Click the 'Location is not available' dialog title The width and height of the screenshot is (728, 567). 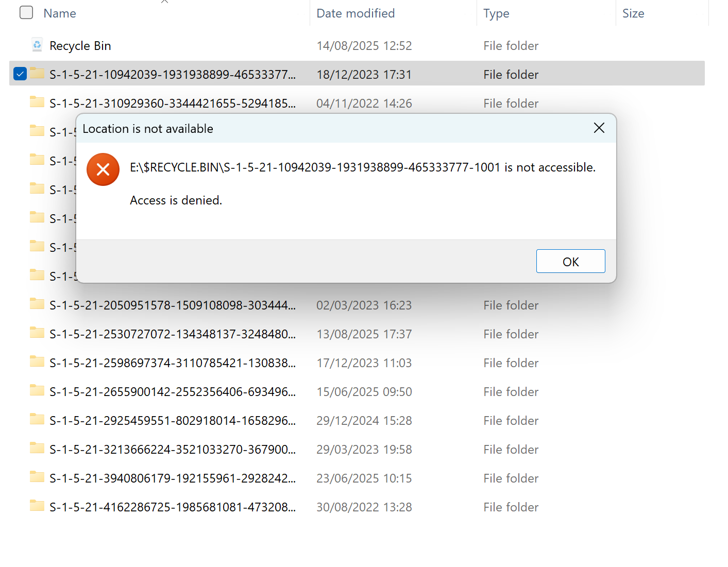click(x=148, y=129)
